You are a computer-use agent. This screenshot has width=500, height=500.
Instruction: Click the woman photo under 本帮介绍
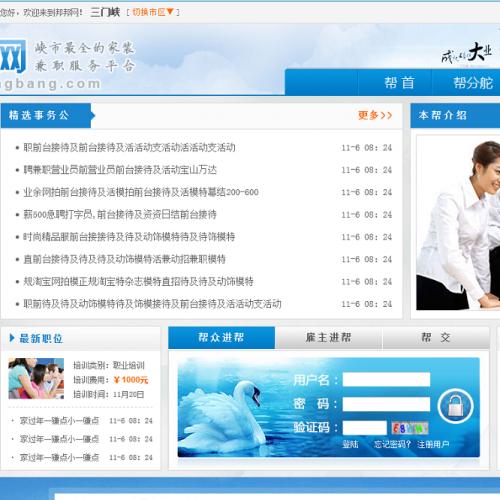458,223
